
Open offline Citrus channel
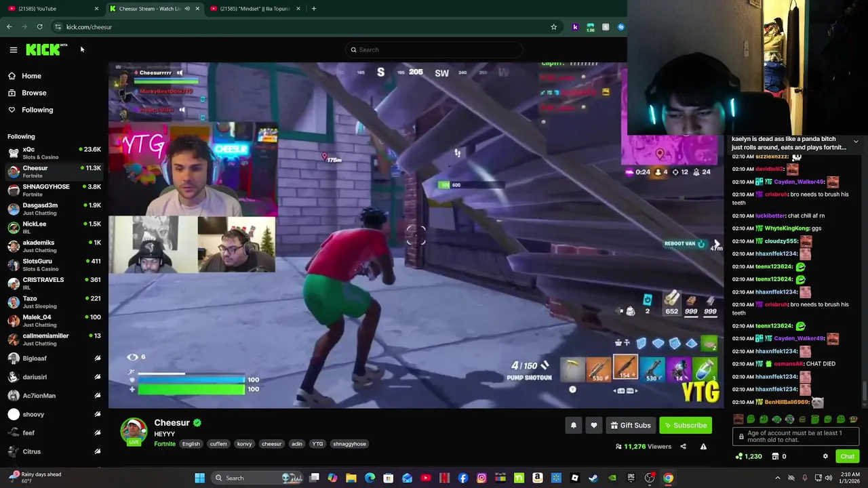point(54,451)
